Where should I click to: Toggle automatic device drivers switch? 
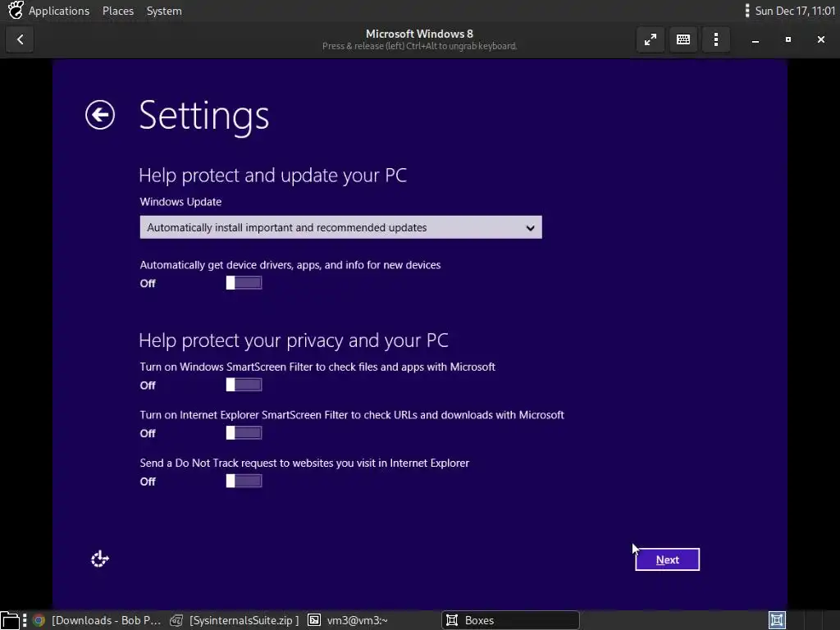pos(244,283)
